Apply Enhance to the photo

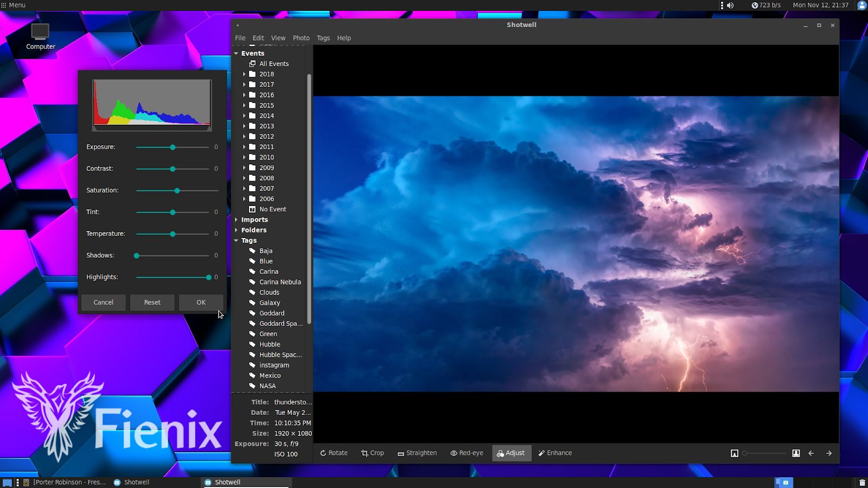[x=555, y=453]
